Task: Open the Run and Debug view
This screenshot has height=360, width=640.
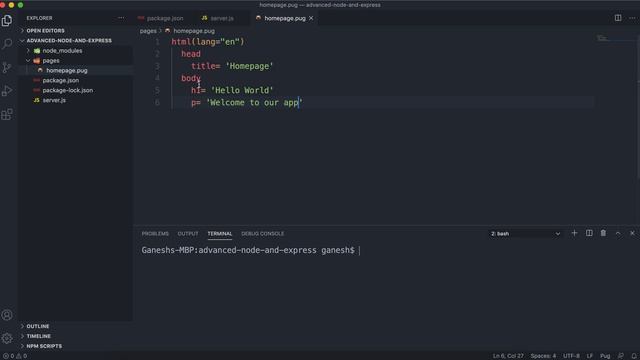Action: 7,91
